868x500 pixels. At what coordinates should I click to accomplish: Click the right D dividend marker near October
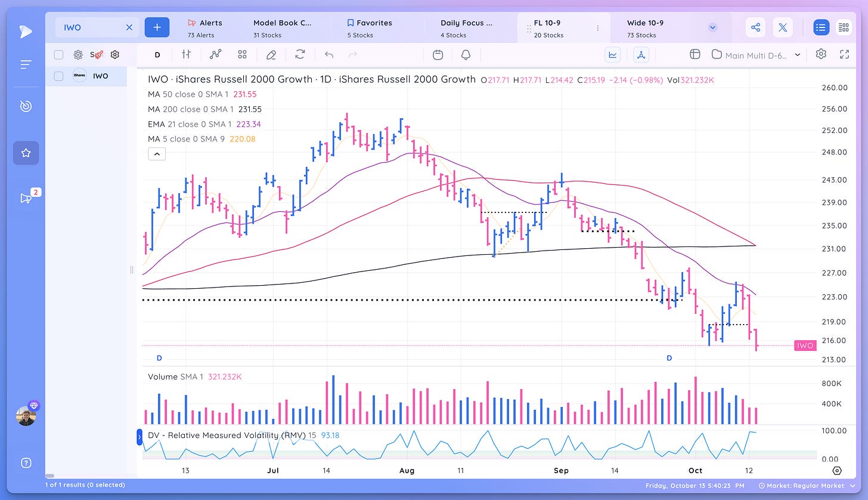tap(669, 358)
